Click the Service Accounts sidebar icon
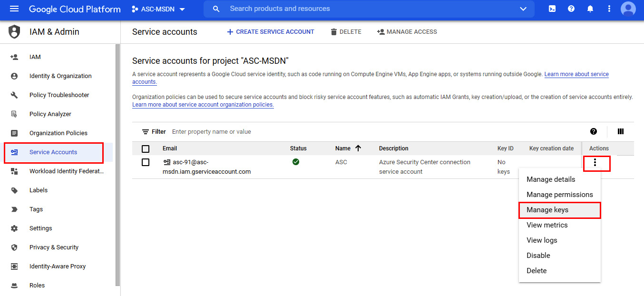This screenshot has height=296, width=644. (14, 152)
